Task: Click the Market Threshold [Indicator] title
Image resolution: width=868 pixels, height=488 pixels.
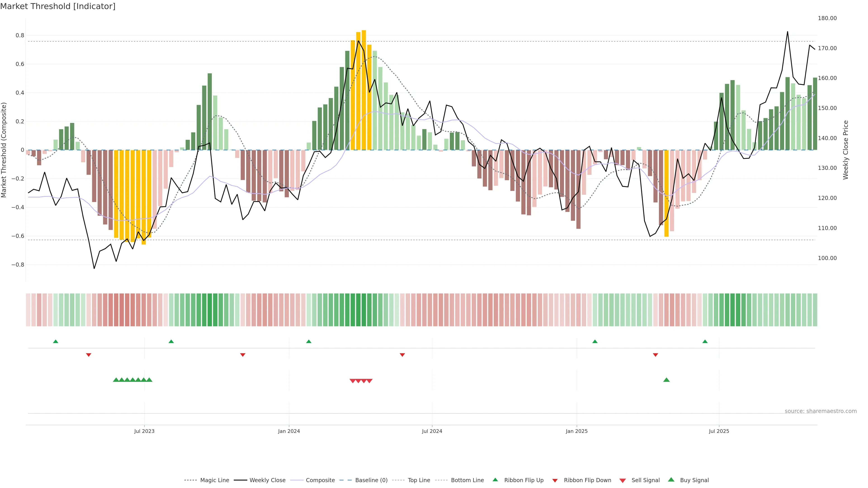Action: [x=58, y=6]
